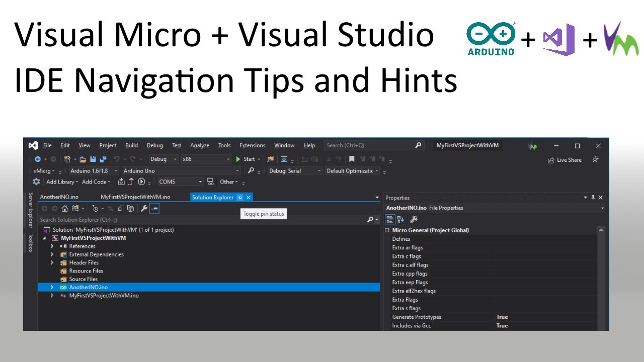Click the Show All Files icon
The width and height of the screenshot is (644, 362).
tap(130, 208)
